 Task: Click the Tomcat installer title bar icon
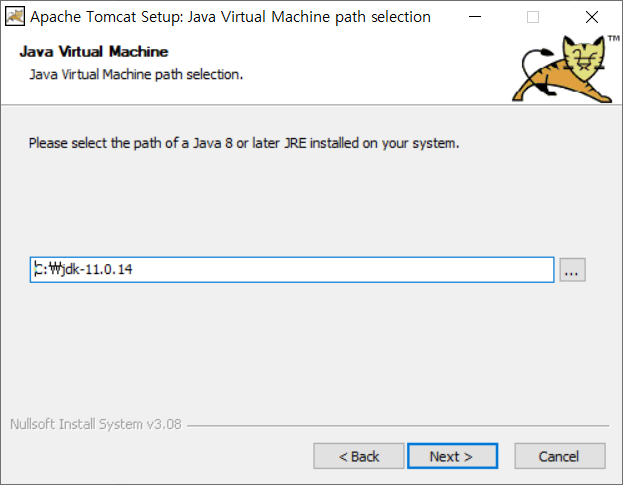[x=15, y=17]
